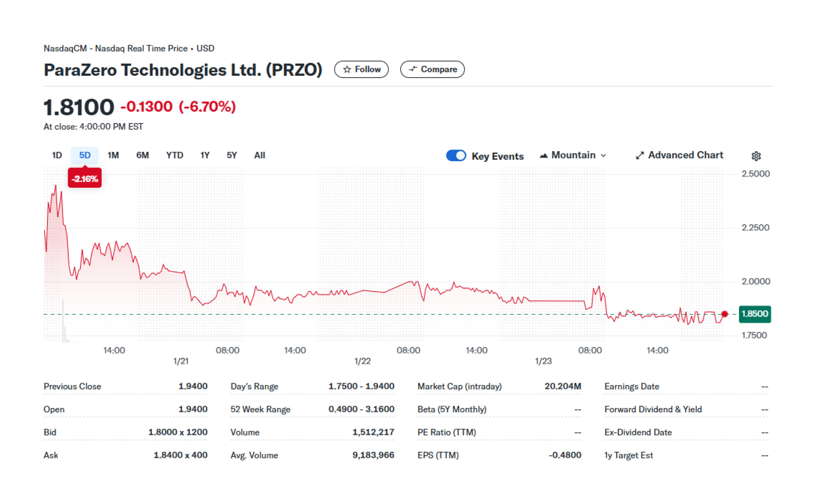The image size is (817, 504).
Task: Select the 5D time range tab
Action: [x=85, y=155]
